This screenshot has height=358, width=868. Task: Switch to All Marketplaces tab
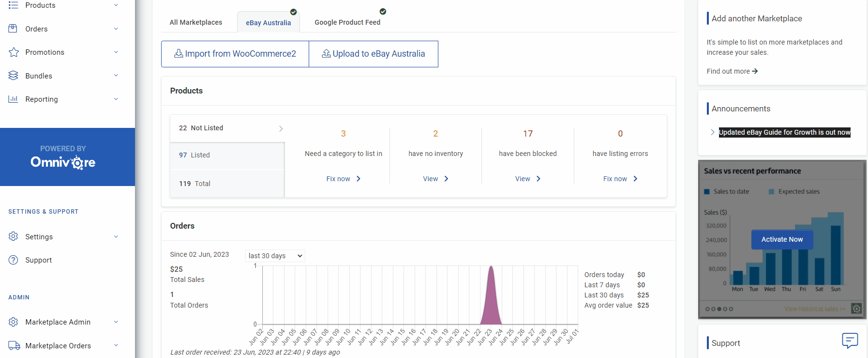196,22
